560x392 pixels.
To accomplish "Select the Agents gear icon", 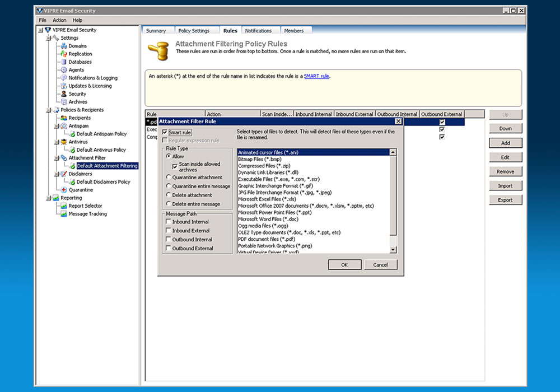I will [x=64, y=70].
